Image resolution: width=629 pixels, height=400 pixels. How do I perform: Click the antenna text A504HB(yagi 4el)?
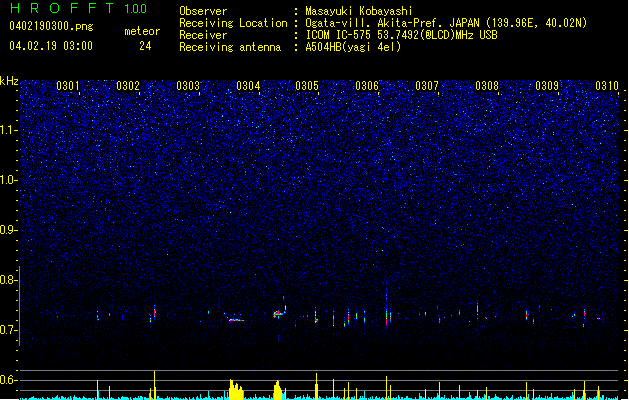click(353, 47)
